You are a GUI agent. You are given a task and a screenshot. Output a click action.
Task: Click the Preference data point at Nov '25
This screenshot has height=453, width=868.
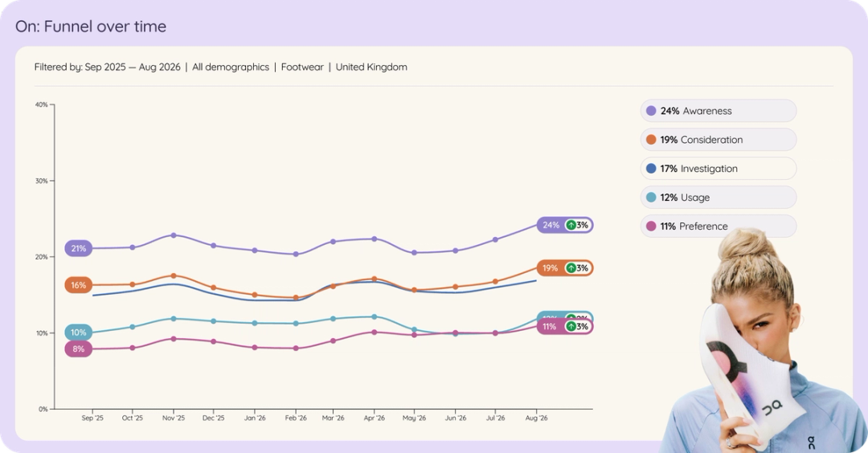click(x=174, y=338)
